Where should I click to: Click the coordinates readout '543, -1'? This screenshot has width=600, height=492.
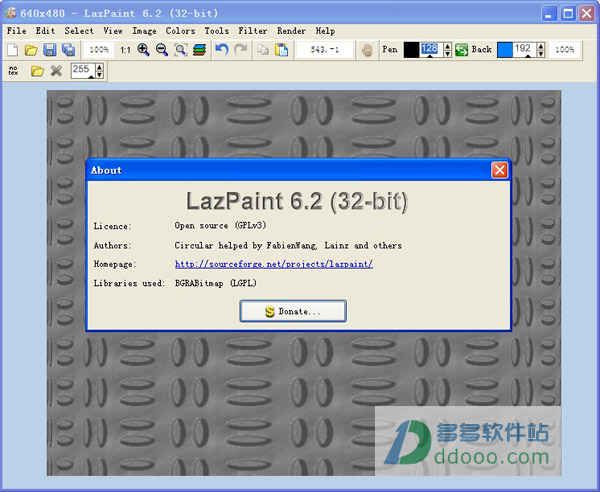tap(324, 50)
